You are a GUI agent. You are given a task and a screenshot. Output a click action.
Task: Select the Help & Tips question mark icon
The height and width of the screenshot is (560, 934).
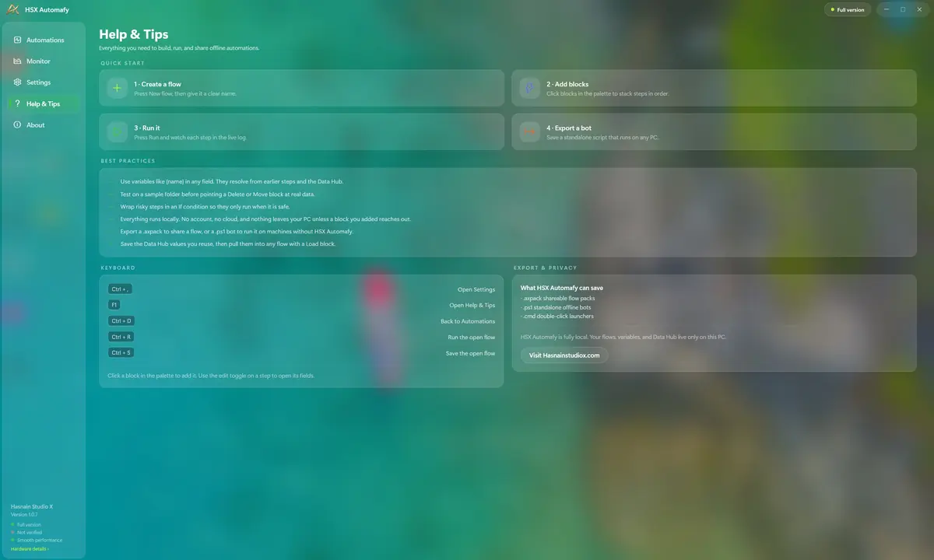tap(17, 103)
